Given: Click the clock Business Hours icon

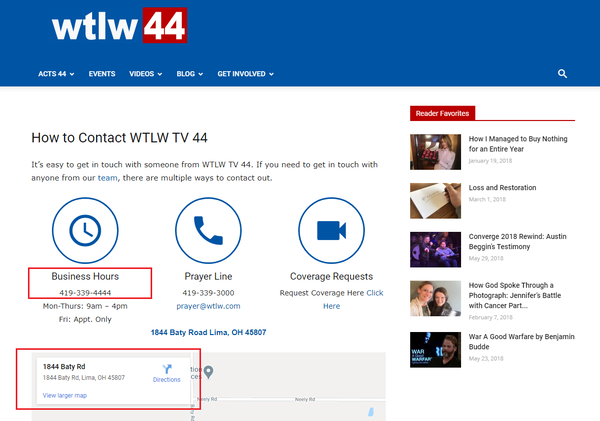Looking at the screenshot, I should 85,230.
